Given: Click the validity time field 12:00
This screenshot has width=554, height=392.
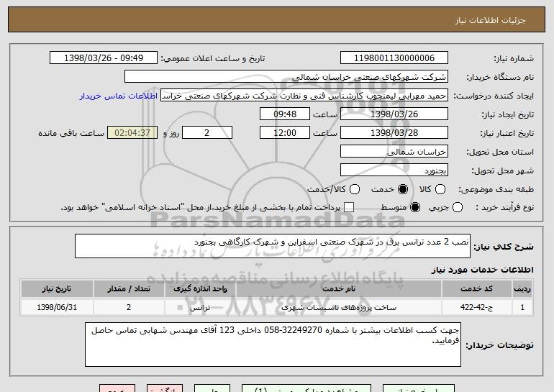Looking at the screenshot, I should pyautogui.click(x=285, y=133).
